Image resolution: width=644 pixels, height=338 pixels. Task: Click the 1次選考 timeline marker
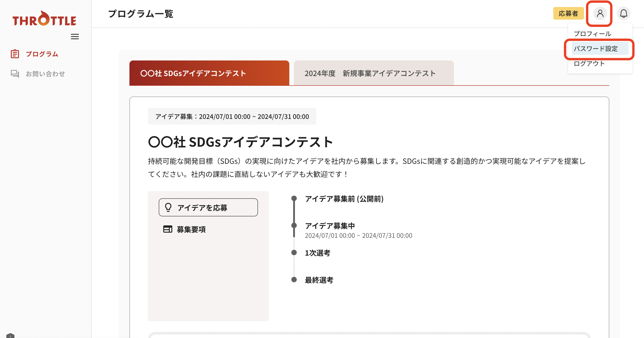[x=294, y=252]
